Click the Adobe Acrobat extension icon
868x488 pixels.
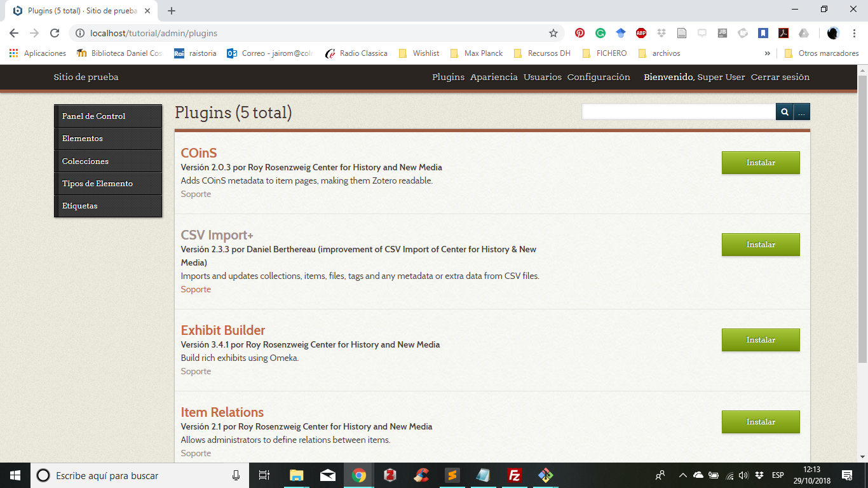[783, 32]
